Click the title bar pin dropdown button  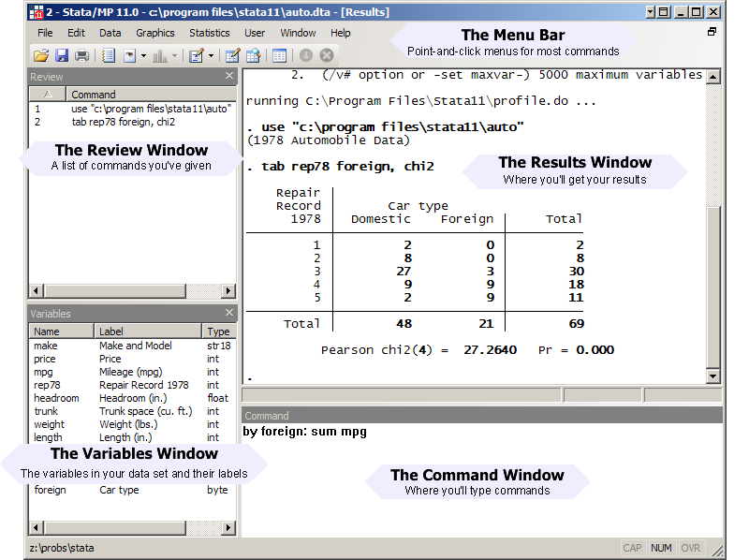point(650,12)
